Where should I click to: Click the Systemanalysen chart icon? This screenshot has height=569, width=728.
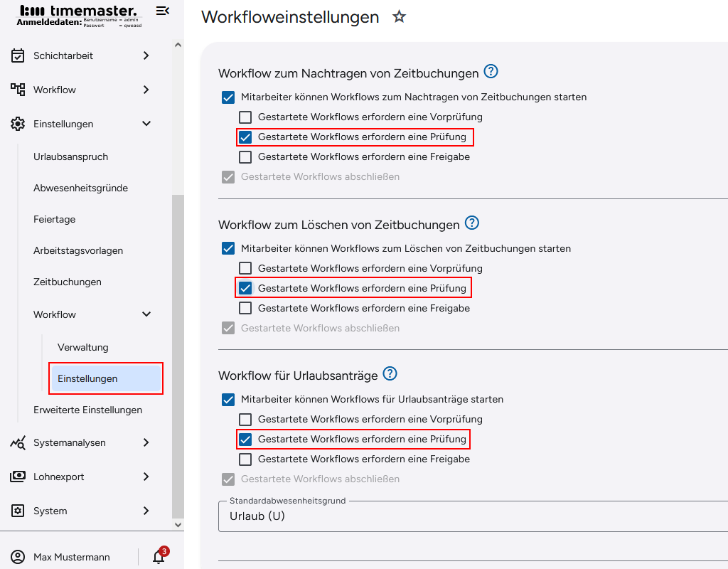[x=18, y=442]
